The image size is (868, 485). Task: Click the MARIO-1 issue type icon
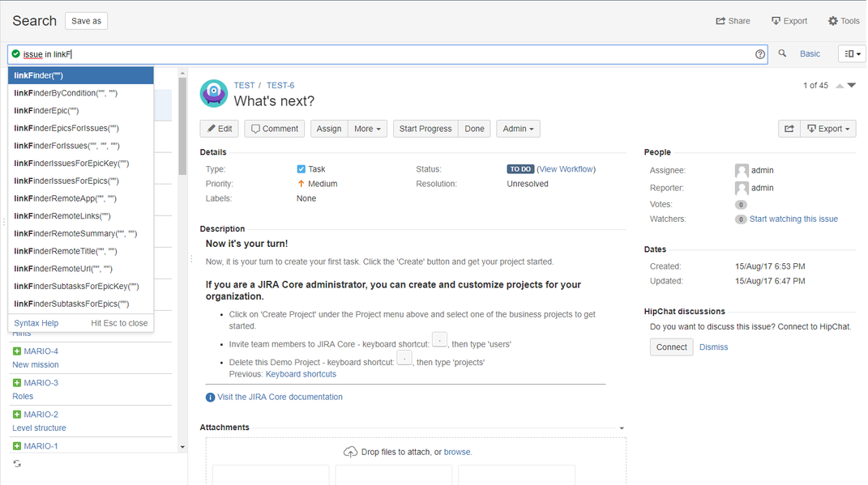16,446
